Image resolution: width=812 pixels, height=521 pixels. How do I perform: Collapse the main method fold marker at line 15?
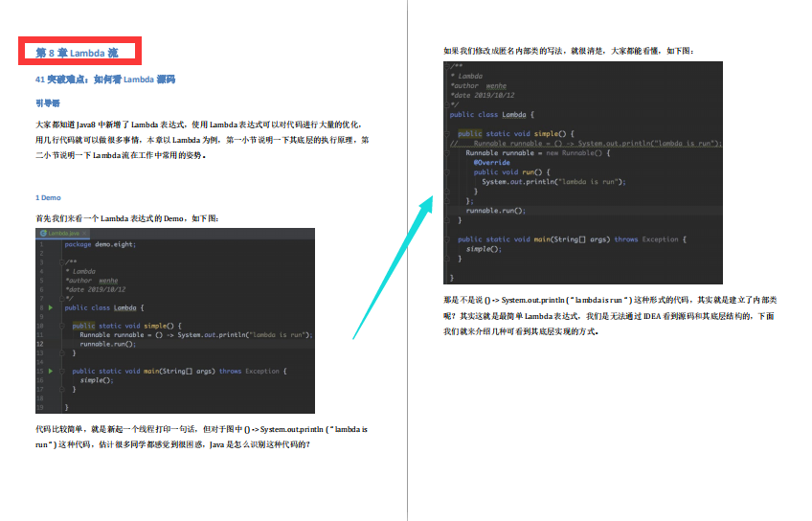61,371
